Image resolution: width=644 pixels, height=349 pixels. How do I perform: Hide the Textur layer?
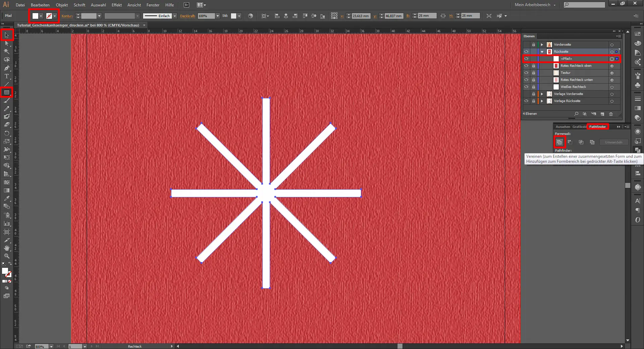click(x=526, y=73)
